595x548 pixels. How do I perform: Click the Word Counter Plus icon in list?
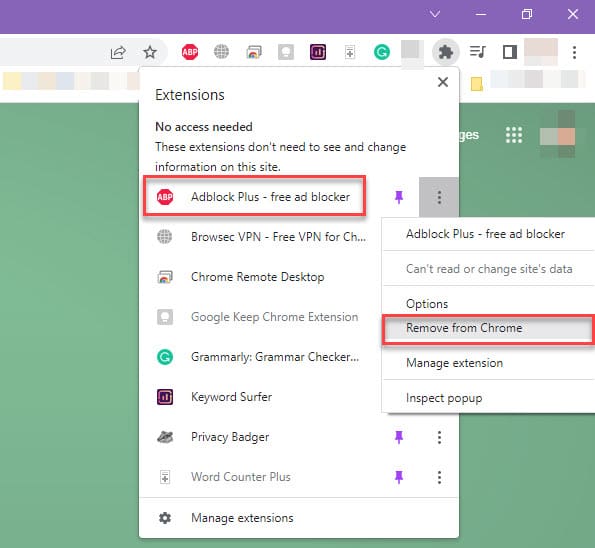(165, 477)
